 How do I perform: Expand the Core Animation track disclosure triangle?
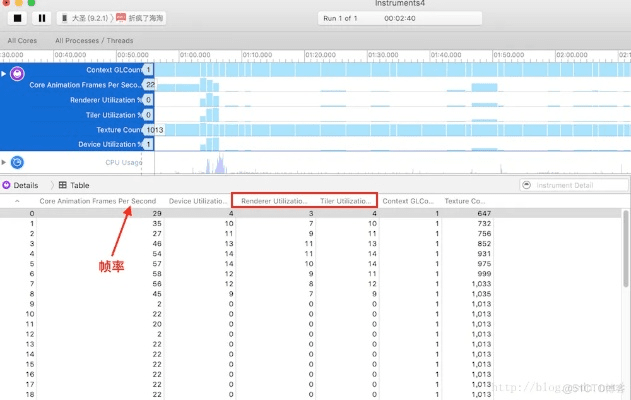pos(5,74)
